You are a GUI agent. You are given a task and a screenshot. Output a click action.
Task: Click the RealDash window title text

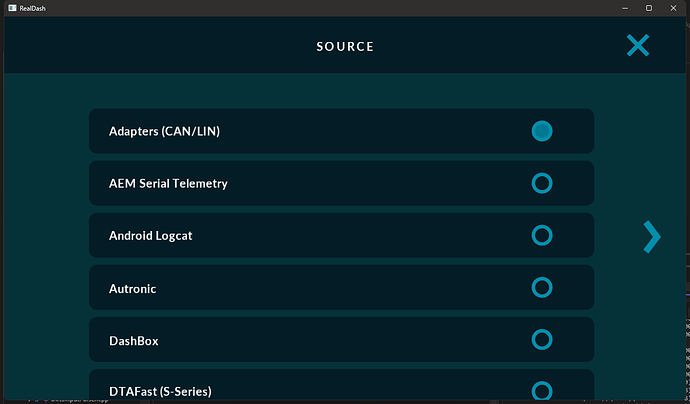click(x=35, y=8)
